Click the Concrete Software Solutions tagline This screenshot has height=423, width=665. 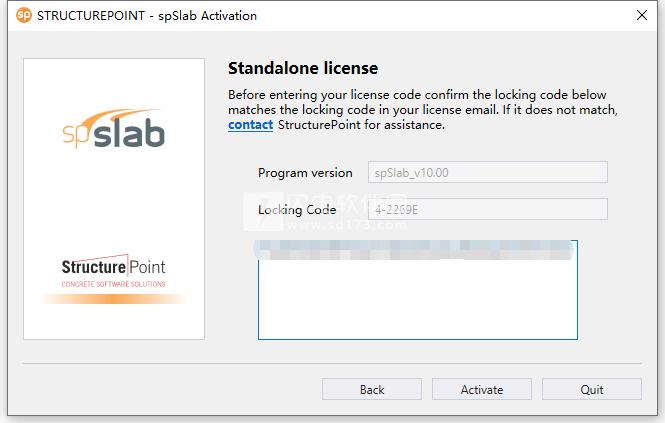114,284
